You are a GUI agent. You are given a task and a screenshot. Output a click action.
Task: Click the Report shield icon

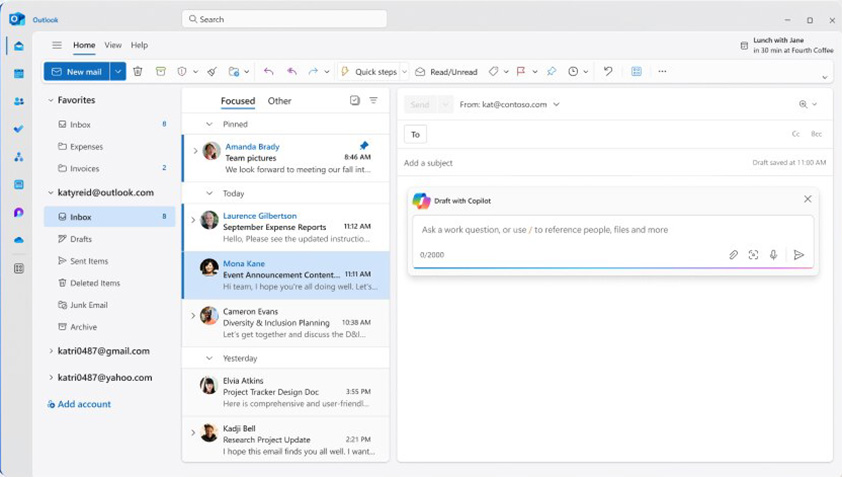[182, 71]
